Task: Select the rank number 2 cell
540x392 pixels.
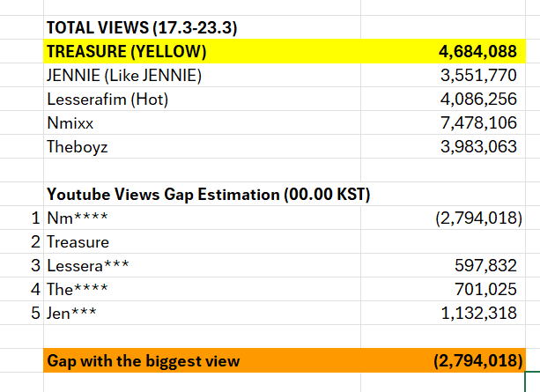Action: (x=22, y=241)
